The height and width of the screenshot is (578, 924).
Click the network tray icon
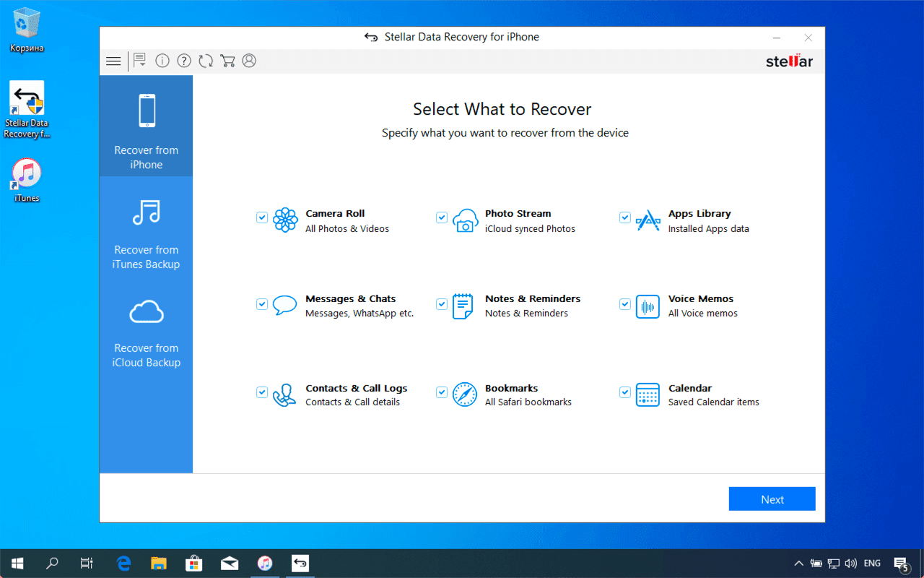tap(834, 564)
